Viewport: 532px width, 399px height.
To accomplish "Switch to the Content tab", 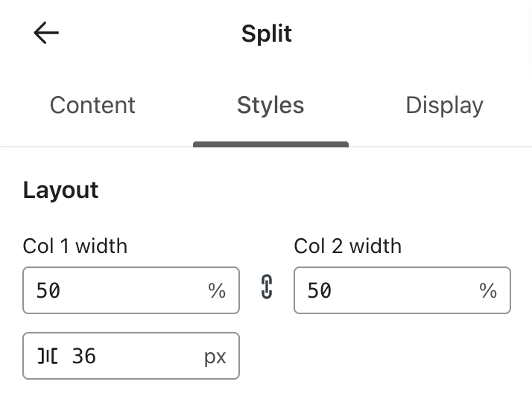I will (x=92, y=105).
